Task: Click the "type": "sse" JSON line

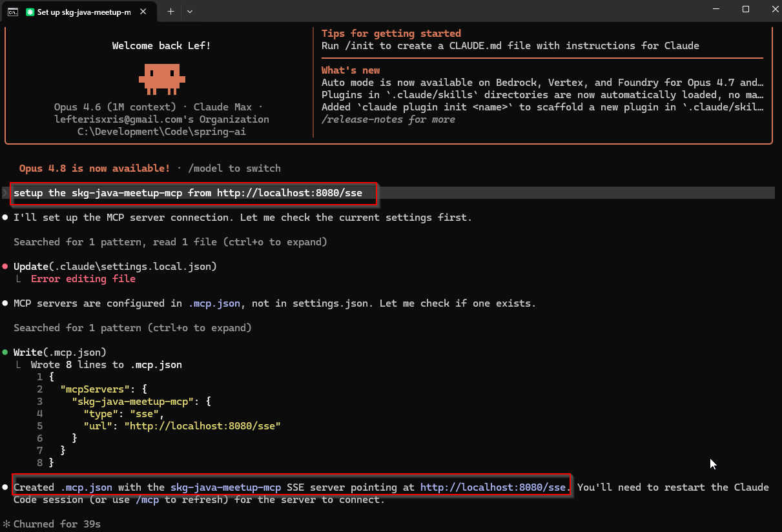Action: [x=124, y=414]
